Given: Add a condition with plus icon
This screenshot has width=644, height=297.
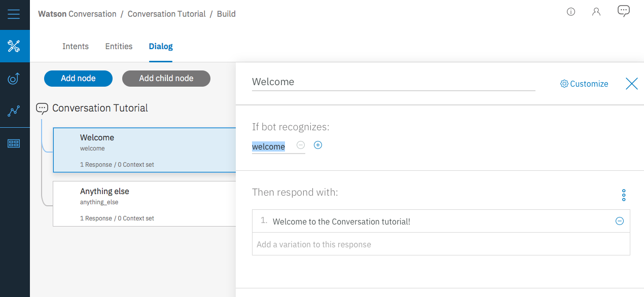Looking at the screenshot, I should [318, 145].
